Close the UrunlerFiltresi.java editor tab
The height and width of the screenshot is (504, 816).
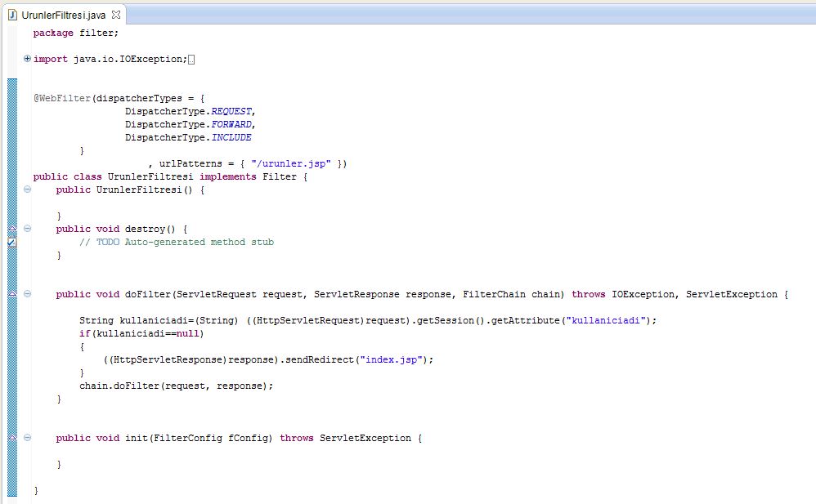(115, 15)
